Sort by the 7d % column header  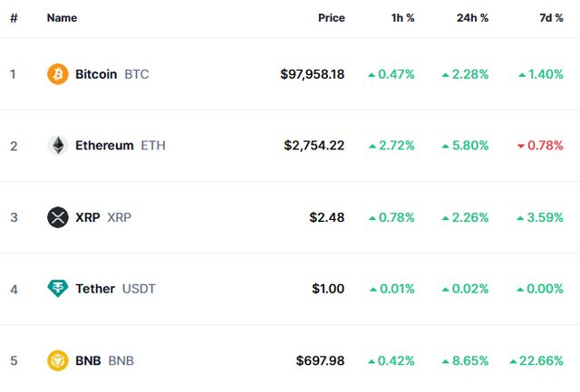[x=550, y=18]
